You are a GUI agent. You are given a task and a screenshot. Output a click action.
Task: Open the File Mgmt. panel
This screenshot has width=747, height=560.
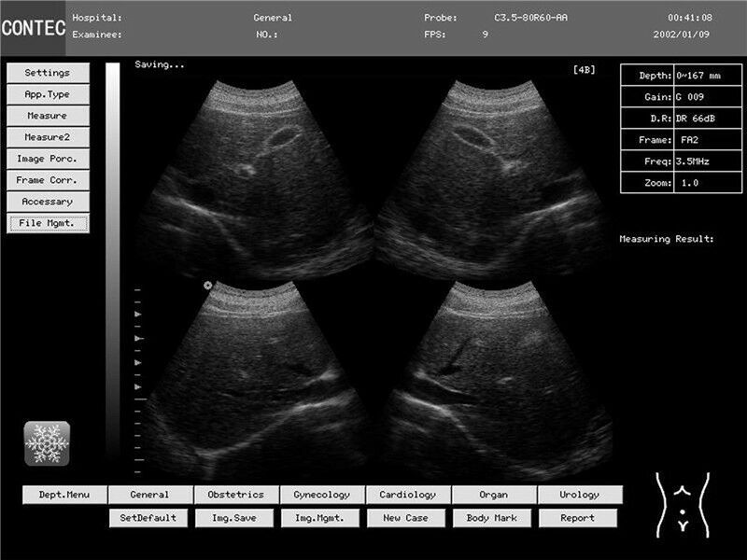click(48, 222)
